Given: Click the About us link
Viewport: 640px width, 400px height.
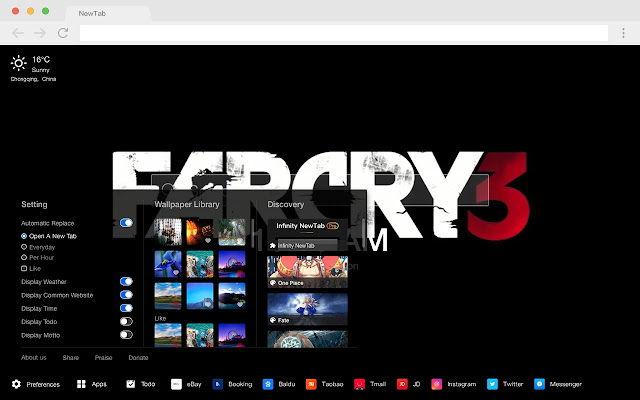Looking at the screenshot, I should (x=34, y=358).
